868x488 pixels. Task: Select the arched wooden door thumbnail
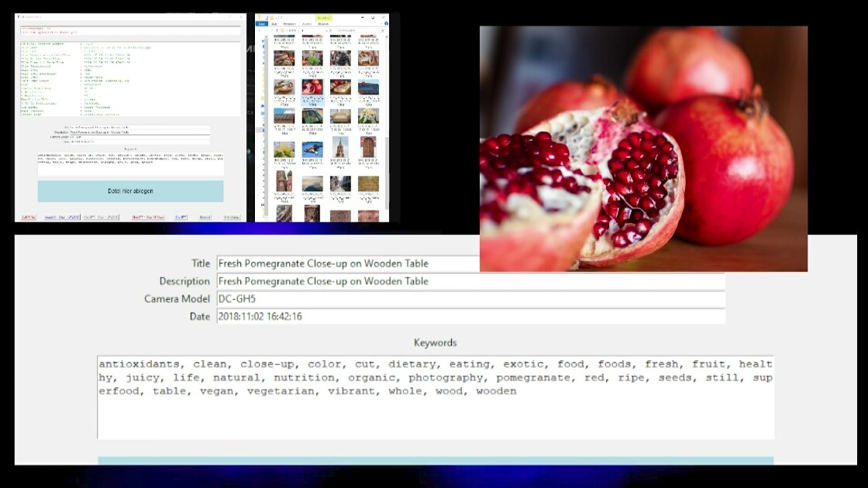368,148
